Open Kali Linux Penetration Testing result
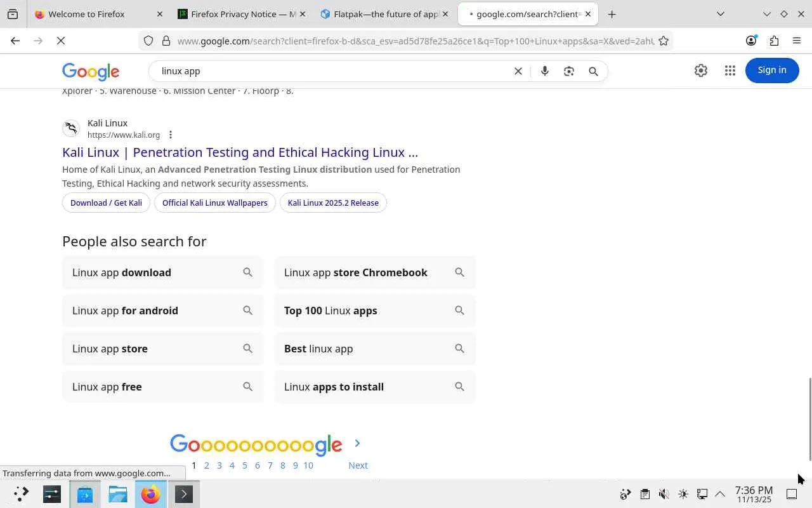 [x=240, y=152]
